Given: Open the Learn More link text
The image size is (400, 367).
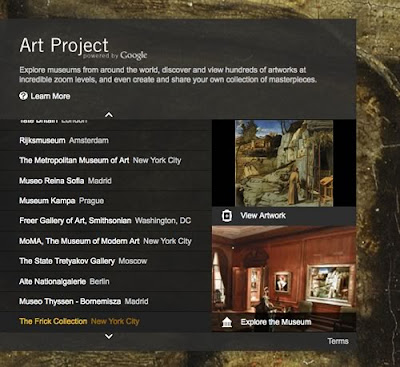Looking at the screenshot, I should (50, 96).
